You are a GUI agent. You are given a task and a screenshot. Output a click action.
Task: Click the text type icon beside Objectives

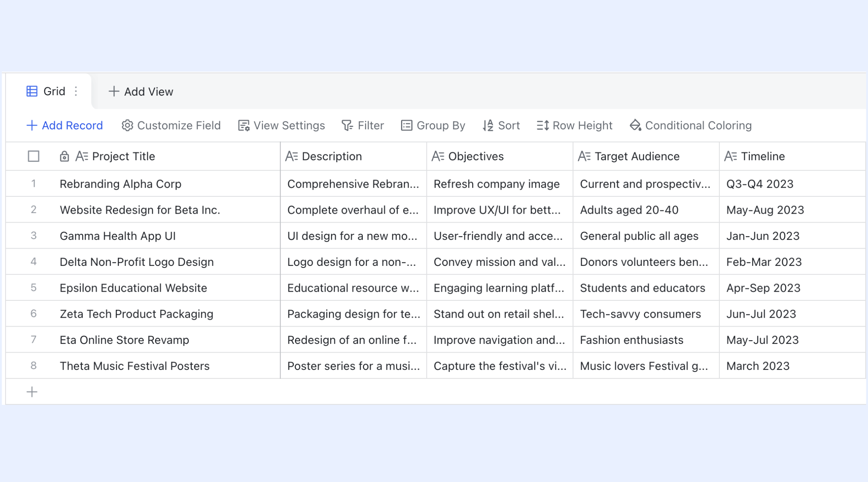point(438,156)
